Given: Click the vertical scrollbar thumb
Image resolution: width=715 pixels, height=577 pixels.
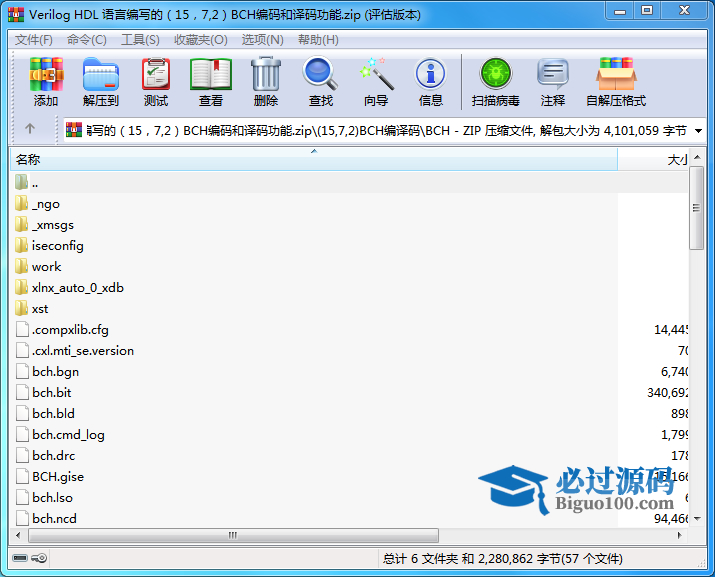Looking at the screenshot, I should (696, 208).
